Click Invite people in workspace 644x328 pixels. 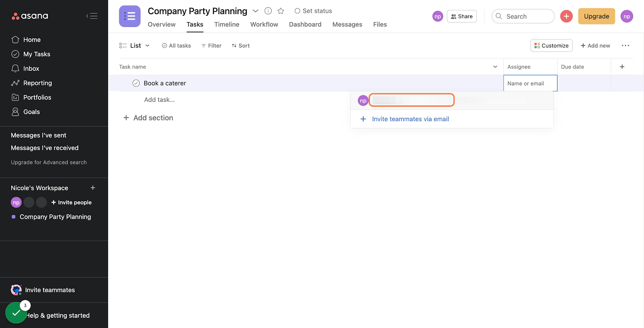71,202
